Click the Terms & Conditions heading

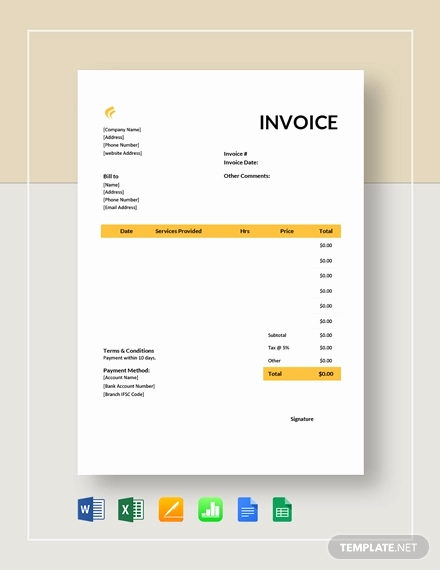click(x=129, y=351)
